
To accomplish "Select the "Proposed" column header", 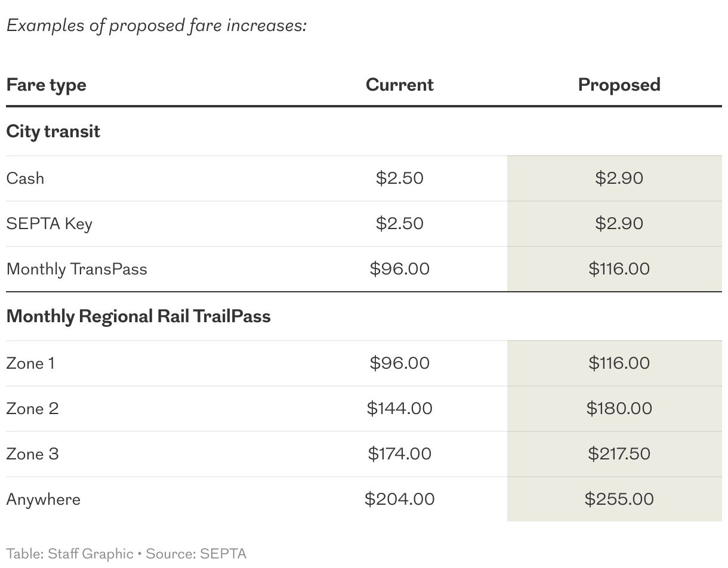I will tap(619, 85).
